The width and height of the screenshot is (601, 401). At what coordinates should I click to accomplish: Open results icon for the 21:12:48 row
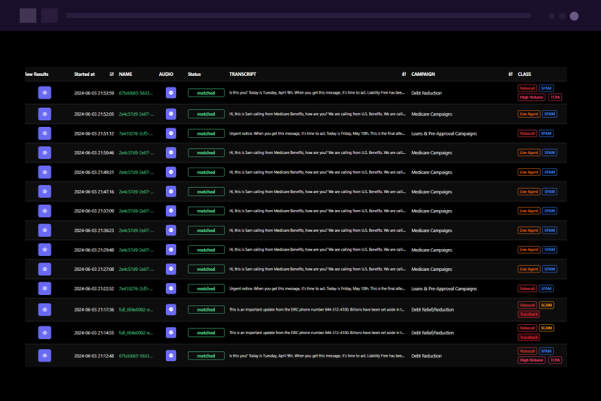(x=44, y=355)
